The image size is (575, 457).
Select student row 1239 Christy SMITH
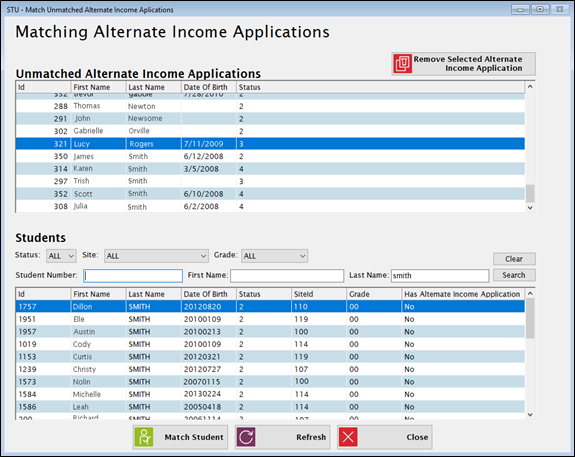pos(270,369)
